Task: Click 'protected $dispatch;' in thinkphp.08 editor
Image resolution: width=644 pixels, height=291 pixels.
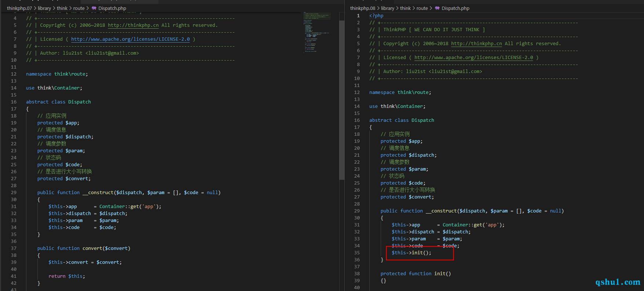Action: coord(409,155)
